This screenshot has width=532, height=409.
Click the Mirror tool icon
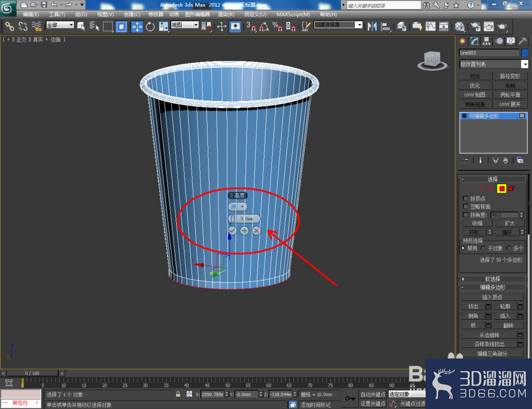click(x=372, y=26)
